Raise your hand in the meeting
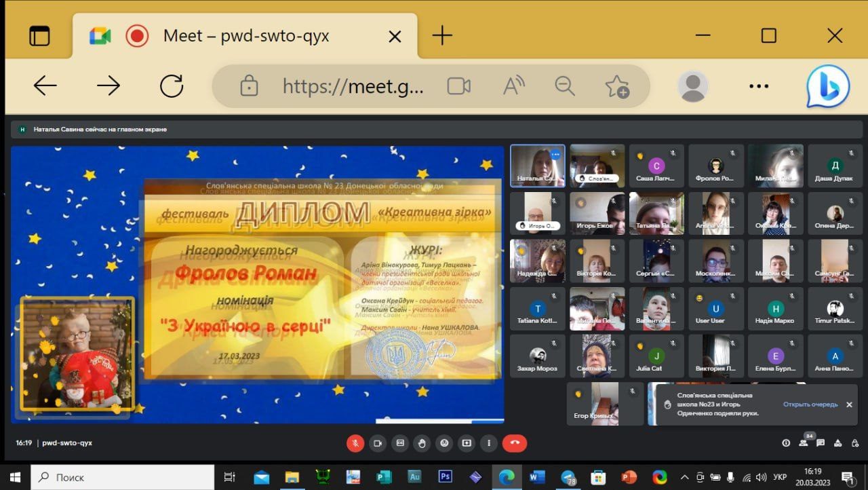Screen dimensions: 868x490 click(x=422, y=443)
